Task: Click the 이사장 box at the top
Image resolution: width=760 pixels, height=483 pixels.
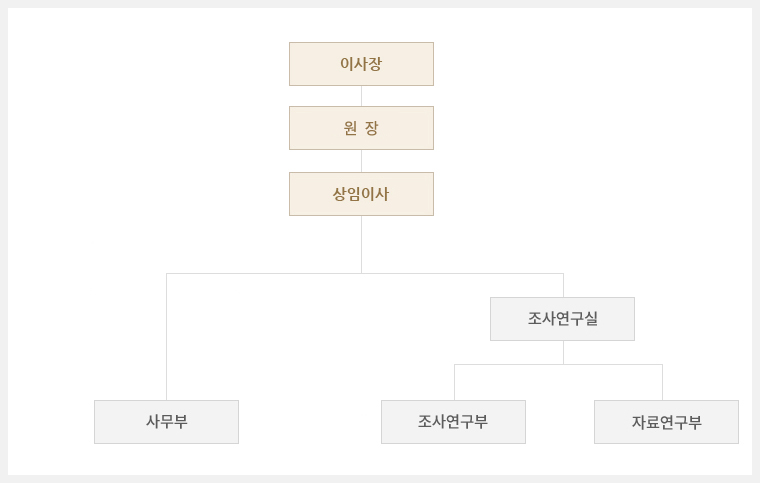Action: (x=362, y=64)
